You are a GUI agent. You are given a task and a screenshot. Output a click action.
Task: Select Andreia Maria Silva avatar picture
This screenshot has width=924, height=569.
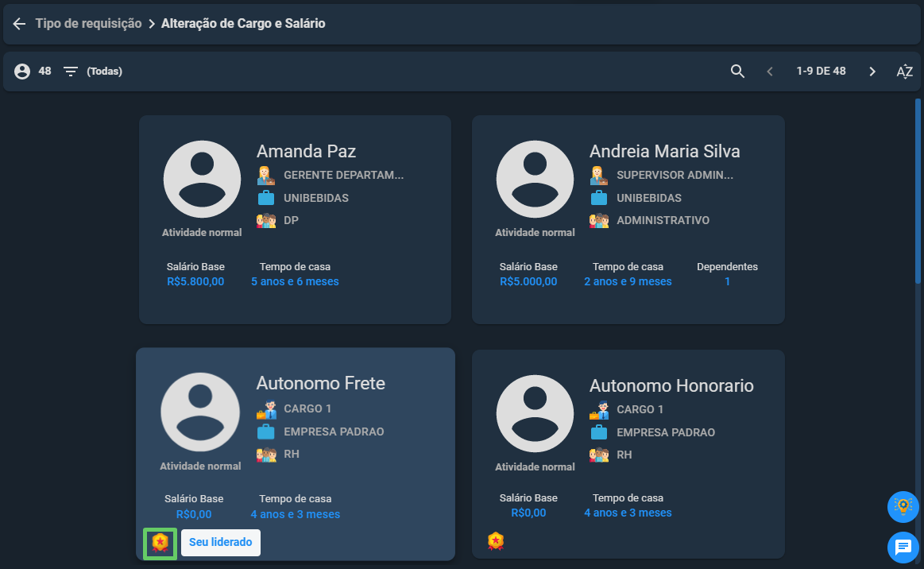coord(535,179)
